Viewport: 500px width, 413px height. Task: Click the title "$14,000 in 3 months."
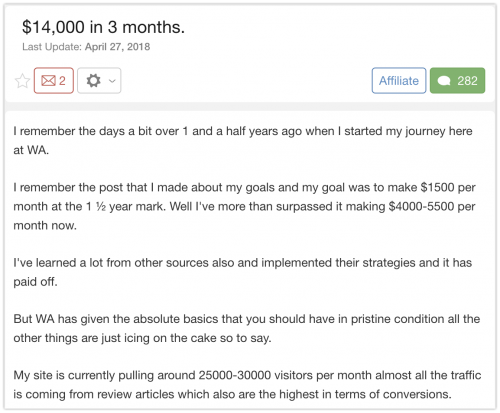tap(103, 27)
